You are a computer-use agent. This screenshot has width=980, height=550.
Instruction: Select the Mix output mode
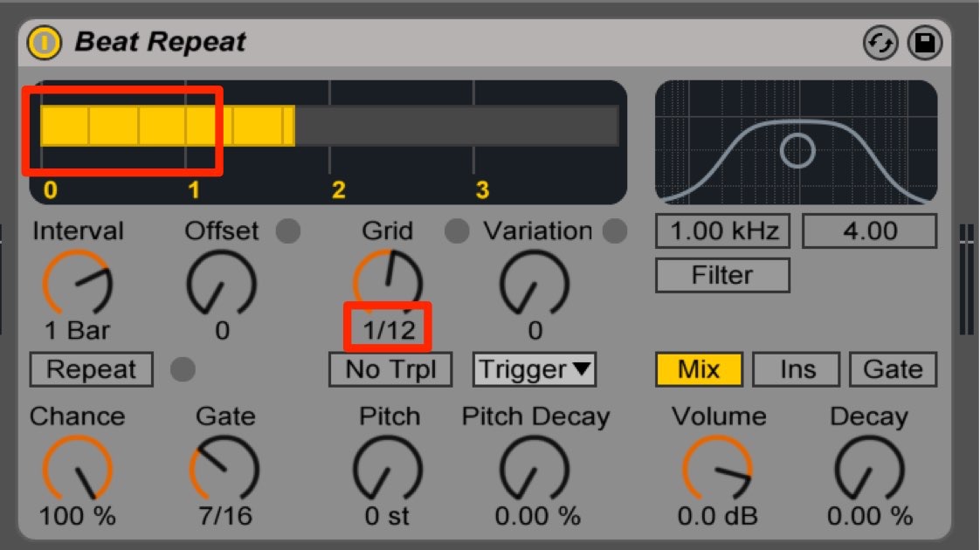click(699, 369)
